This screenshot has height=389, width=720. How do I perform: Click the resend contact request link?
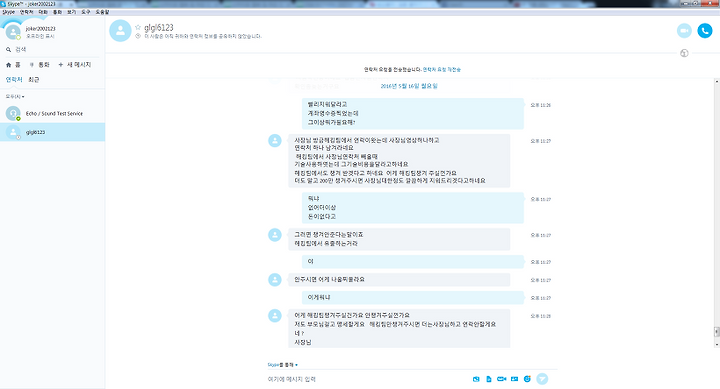442,69
